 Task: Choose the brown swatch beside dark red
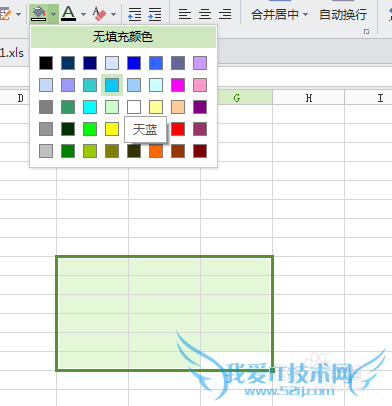(x=178, y=151)
